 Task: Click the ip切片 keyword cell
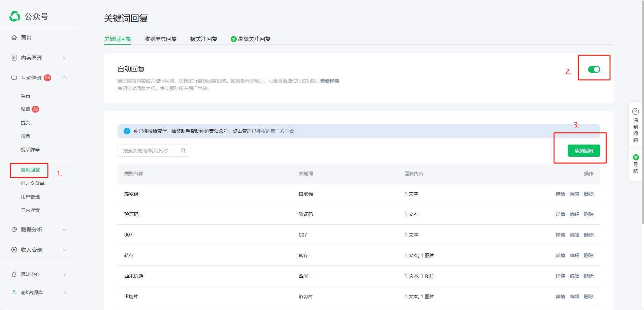point(305,297)
